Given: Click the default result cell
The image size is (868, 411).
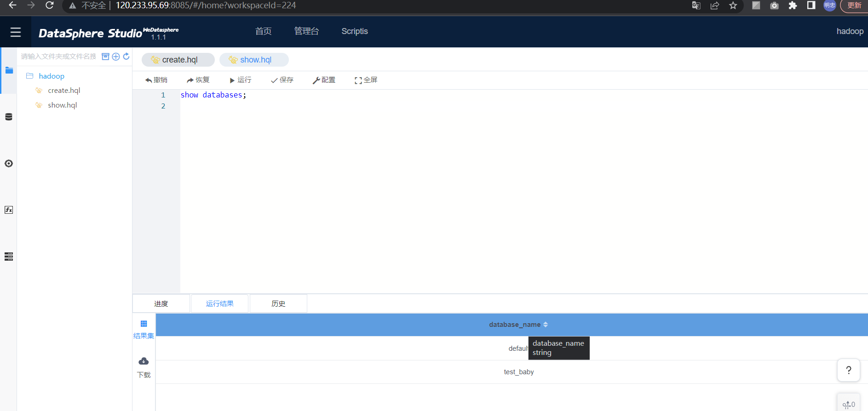Looking at the screenshot, I should click(x=518, y=348).
